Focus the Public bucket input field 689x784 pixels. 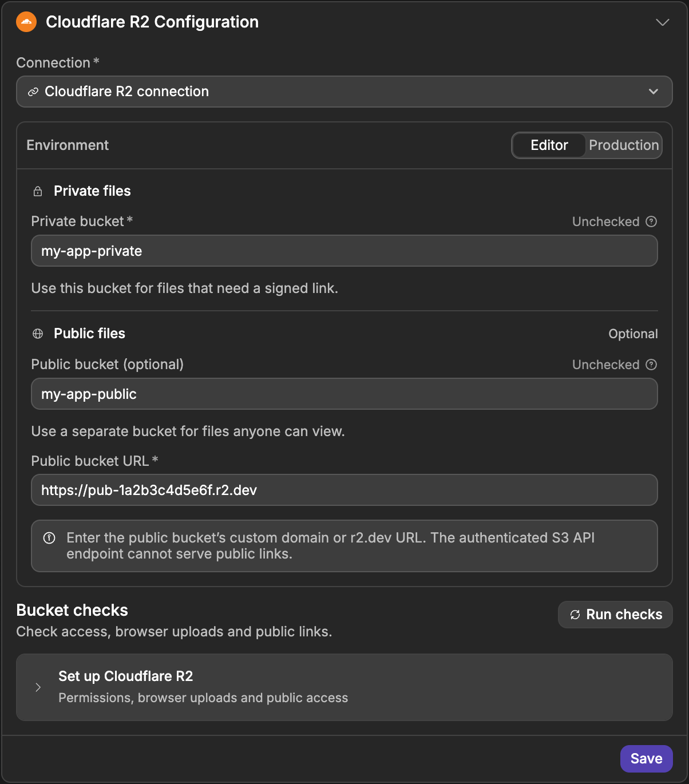tap(344, 394)
